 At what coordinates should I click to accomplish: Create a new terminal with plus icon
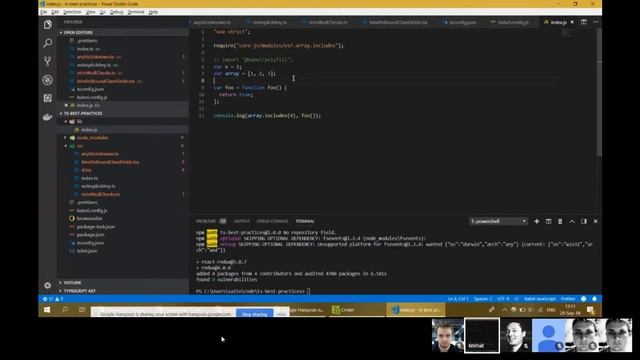(x=537, y=221)
